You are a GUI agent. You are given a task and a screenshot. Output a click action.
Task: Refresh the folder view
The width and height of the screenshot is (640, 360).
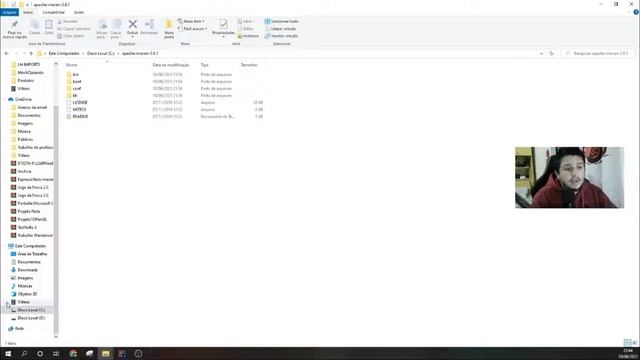[x=551, y=53]
